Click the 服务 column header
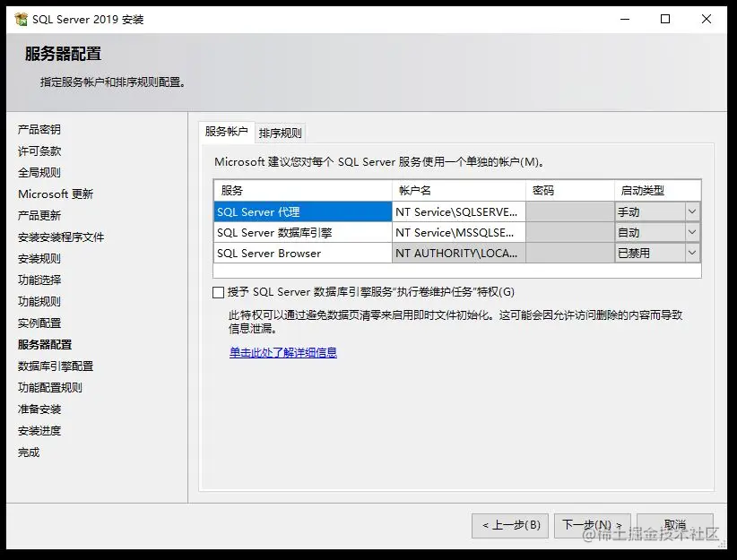737x560 pixels. click(302, 190)
